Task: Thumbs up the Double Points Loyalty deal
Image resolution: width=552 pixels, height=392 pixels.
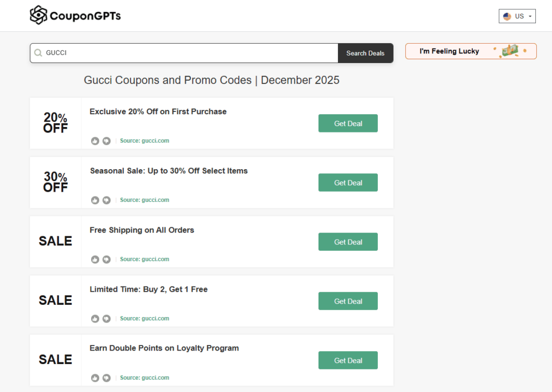Action: pyautogui.click(x=95, y=378)
